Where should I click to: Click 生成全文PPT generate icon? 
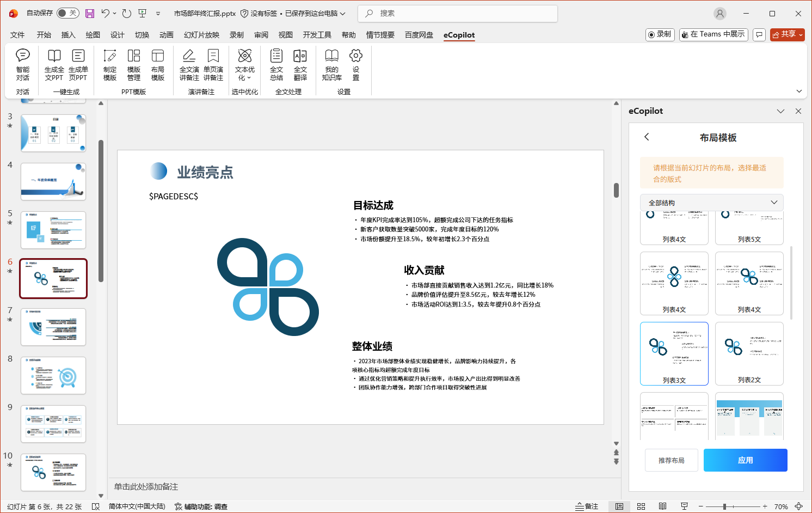[54, 64]
